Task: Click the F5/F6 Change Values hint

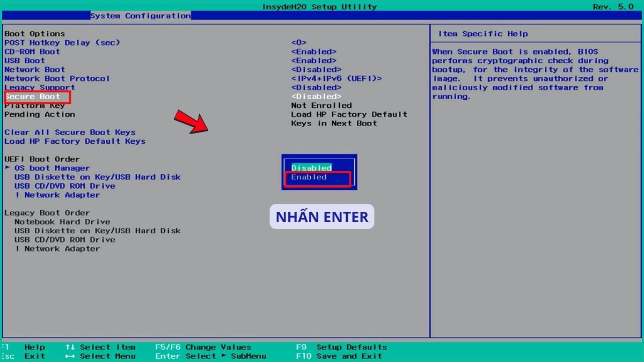Action: pos(203,347)
